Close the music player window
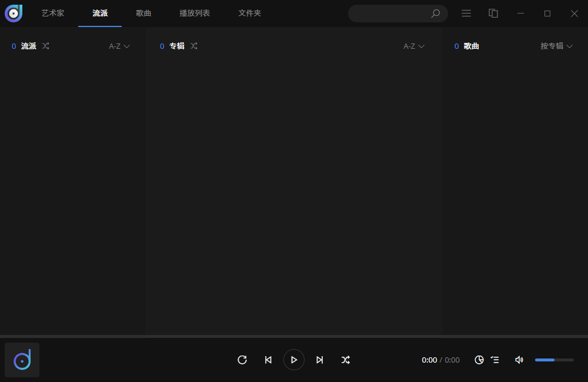 pos(574,14)
